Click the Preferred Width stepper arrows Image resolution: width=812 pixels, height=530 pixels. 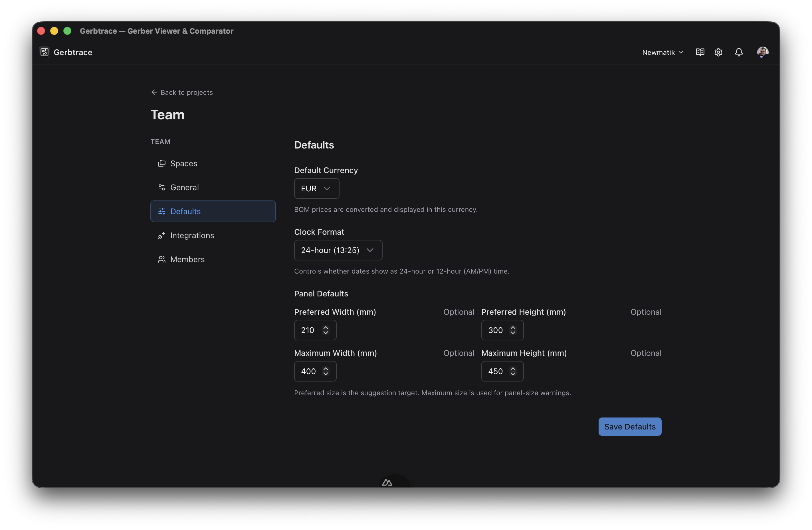click(x=326, y=330)
